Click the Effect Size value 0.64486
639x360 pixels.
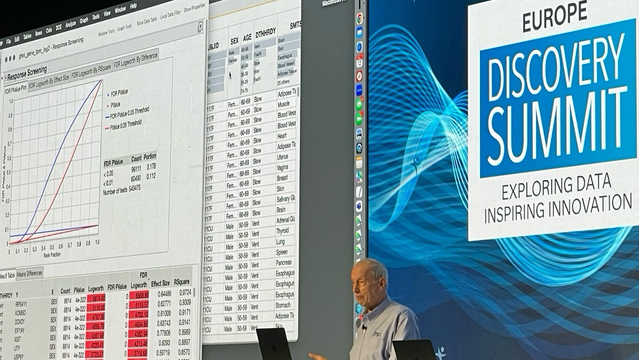pyautogui.click(x=164, y=294)
